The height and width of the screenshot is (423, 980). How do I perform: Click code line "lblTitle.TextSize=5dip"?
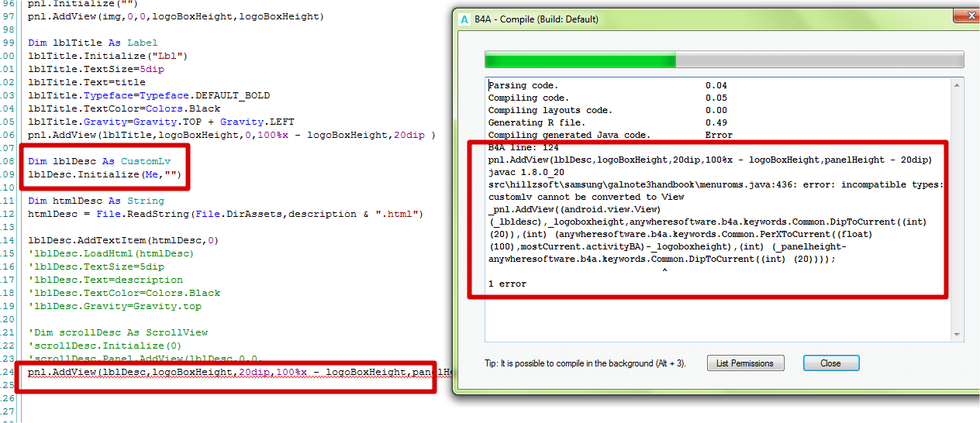tap(96, 69)
